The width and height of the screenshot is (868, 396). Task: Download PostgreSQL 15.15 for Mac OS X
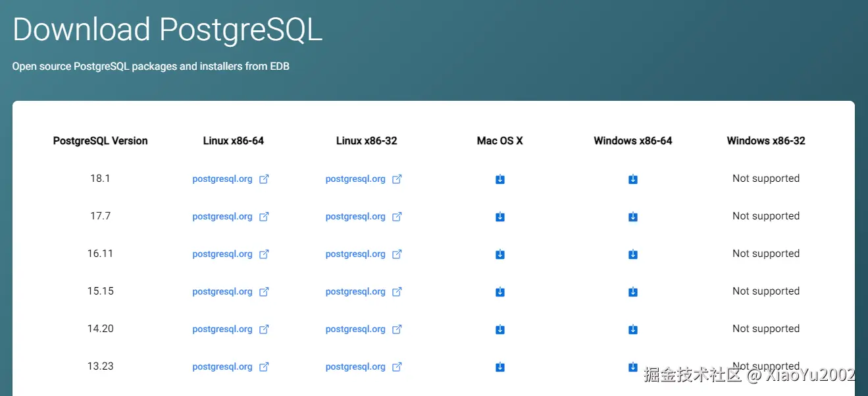(500, 292)
